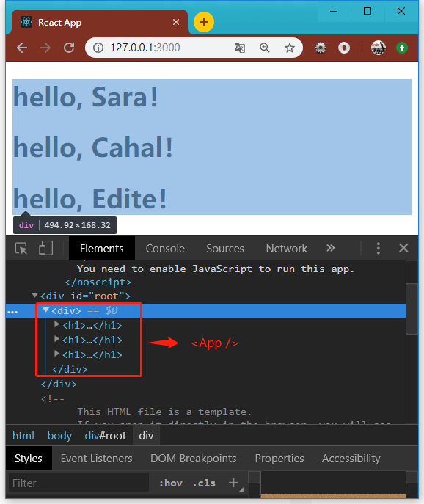Select body in the breadcrumb bar
The height and width of the screenshot is (504, 424).
click(x=59, y=436)
